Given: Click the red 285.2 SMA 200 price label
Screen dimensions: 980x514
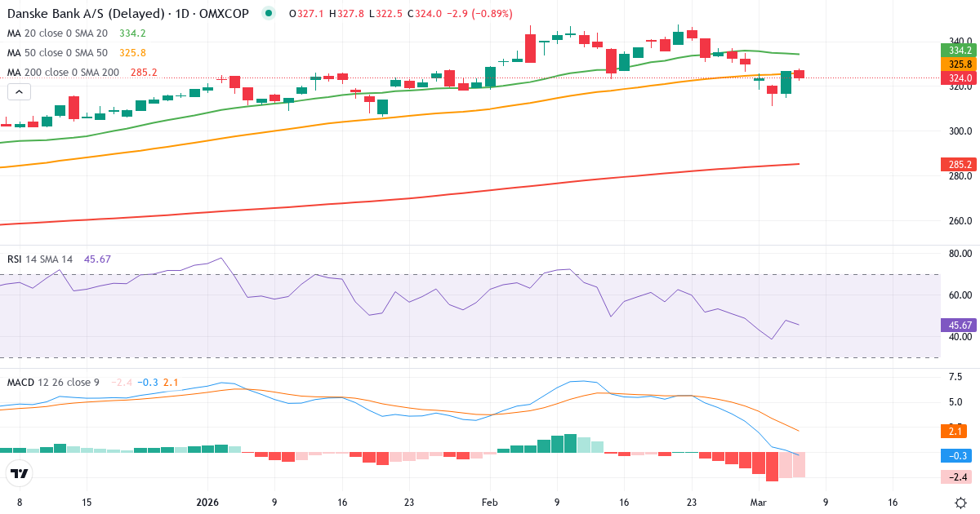Looking at the screenshot, I should tap(957, 164).
